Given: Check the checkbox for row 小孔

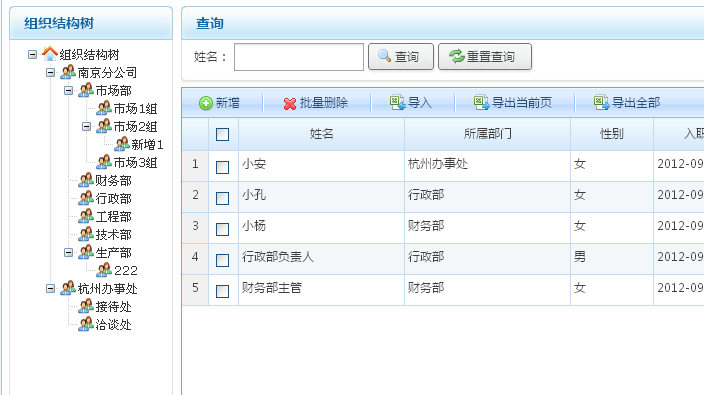Looking at the screenshot, I should pyautogui.click(x=222, y=198).
